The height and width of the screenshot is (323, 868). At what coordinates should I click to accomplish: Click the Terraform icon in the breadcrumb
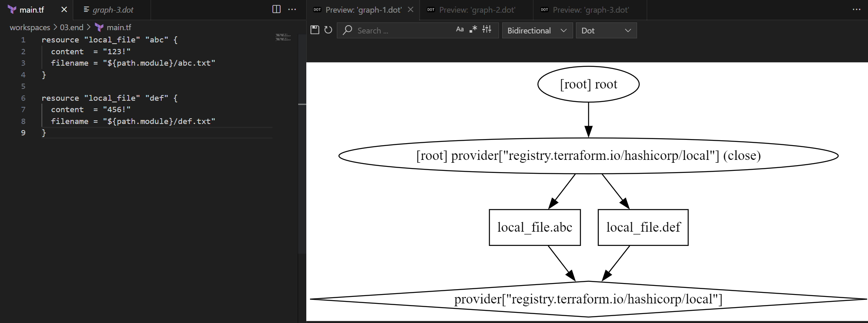pos(99,27)
